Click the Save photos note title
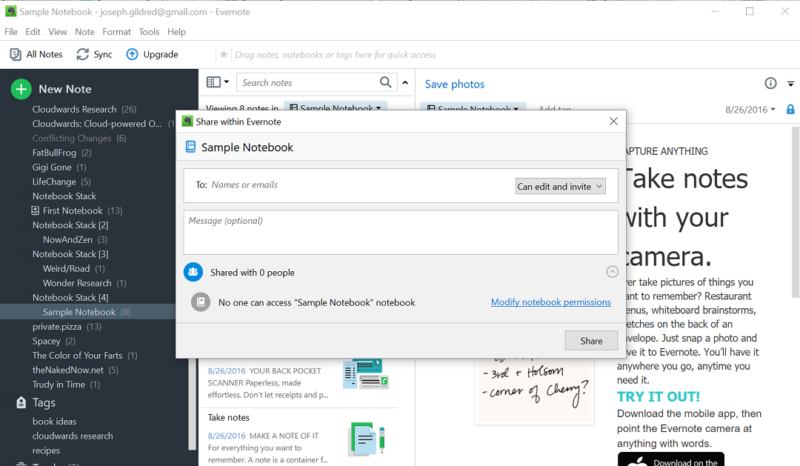 point(455,84)
